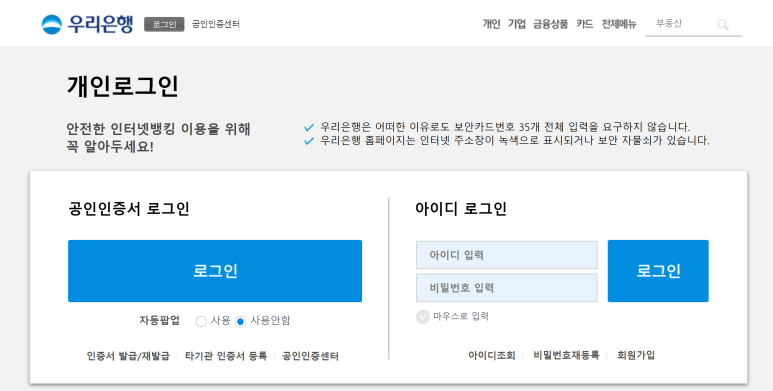This screenshot has width=773, height=391.
Task: Select 자동팝업 사용안함 radio option
Action: (x=240, y=321)
